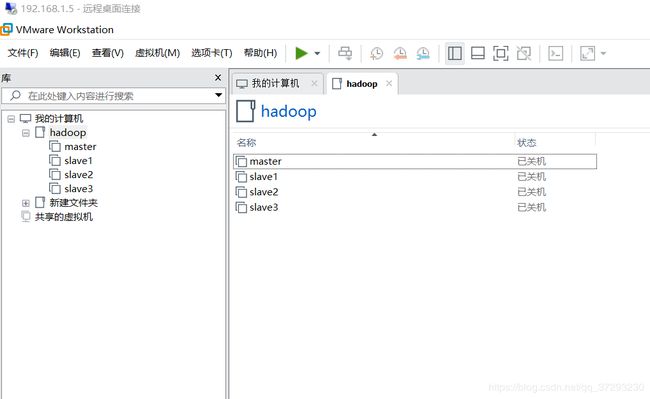Image resolution: width=650 pixels, height=399 pixels.
Task: Collapse the hadoop folder tree node
Action: 26,133
